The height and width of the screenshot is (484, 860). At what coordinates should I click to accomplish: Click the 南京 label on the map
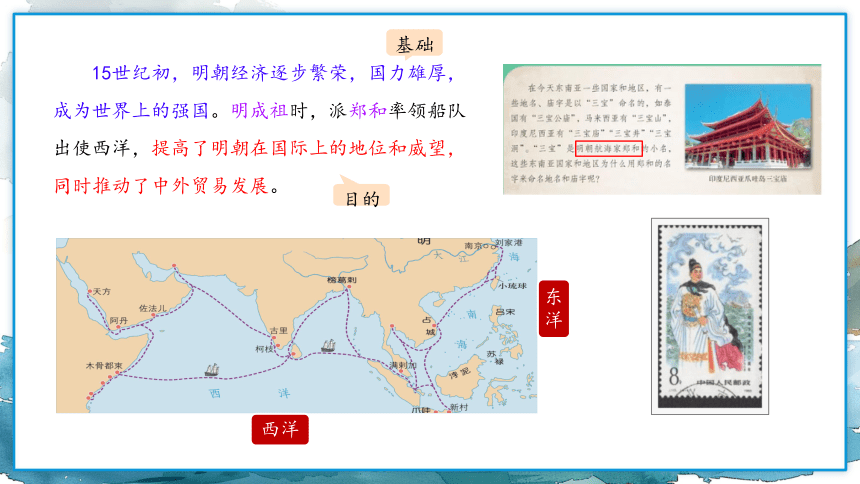pyautogui.click(x=473, y=245)
